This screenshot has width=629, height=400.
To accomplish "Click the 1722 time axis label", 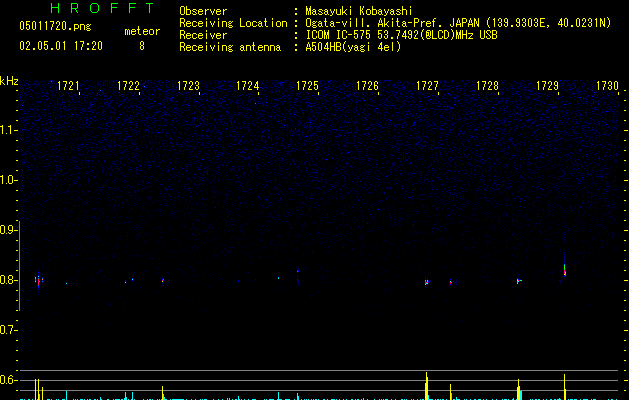I will 128,86.
